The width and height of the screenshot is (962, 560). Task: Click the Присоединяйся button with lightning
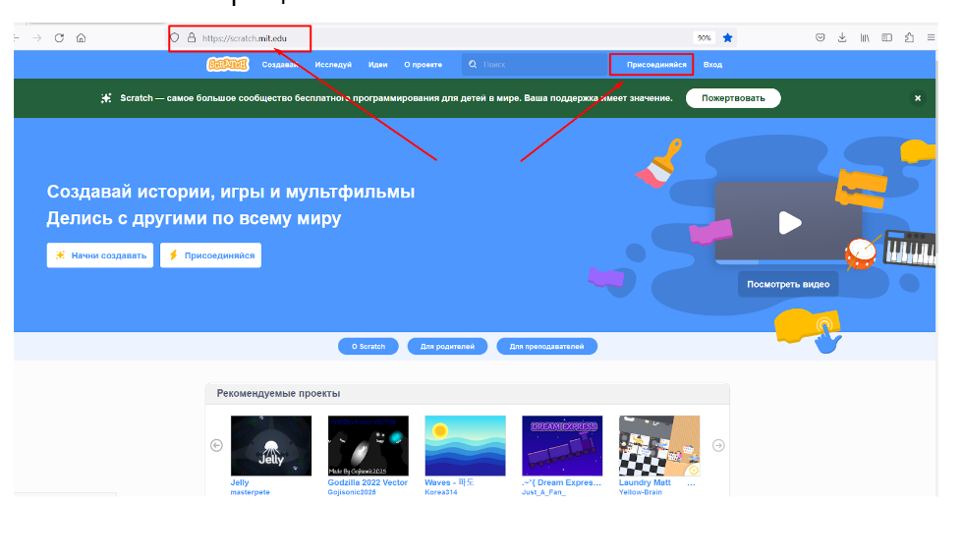pyautogui.click(x=210, y=255)
